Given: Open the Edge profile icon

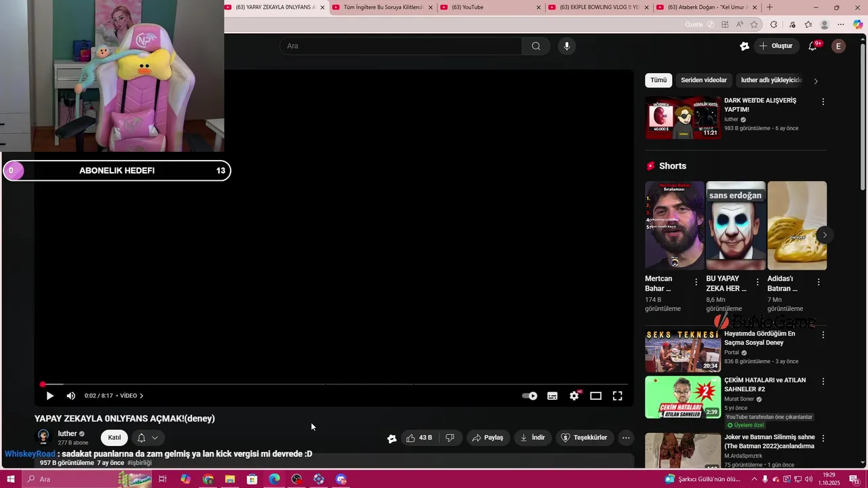Looking at the screenshot, I should pyautogui.click(x=825, y=24).
